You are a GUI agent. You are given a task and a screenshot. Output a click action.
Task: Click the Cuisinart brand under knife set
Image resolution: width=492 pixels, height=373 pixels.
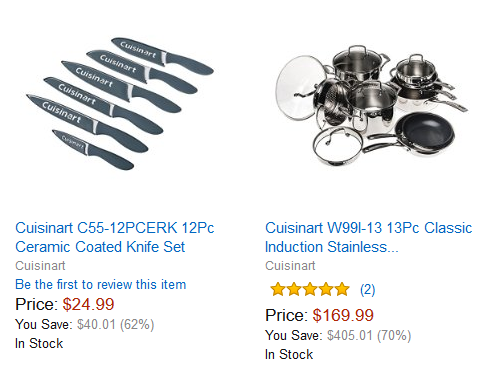(x=40, y=266)
